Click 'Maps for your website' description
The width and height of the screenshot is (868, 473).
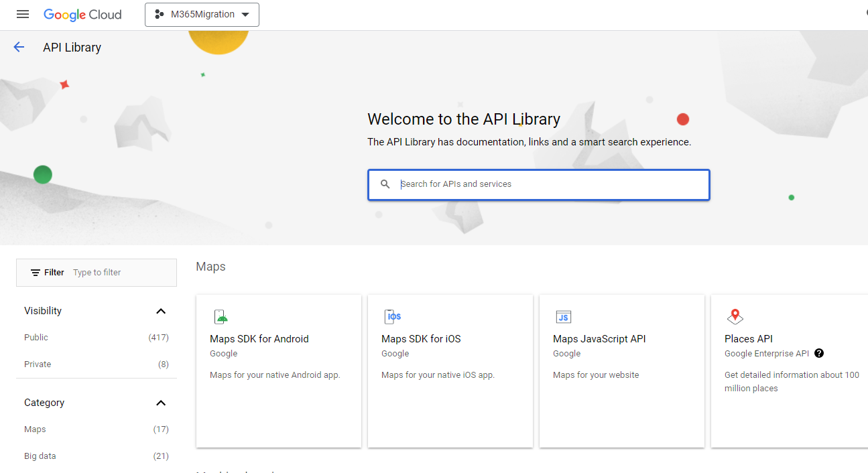[x=596, y=375]
